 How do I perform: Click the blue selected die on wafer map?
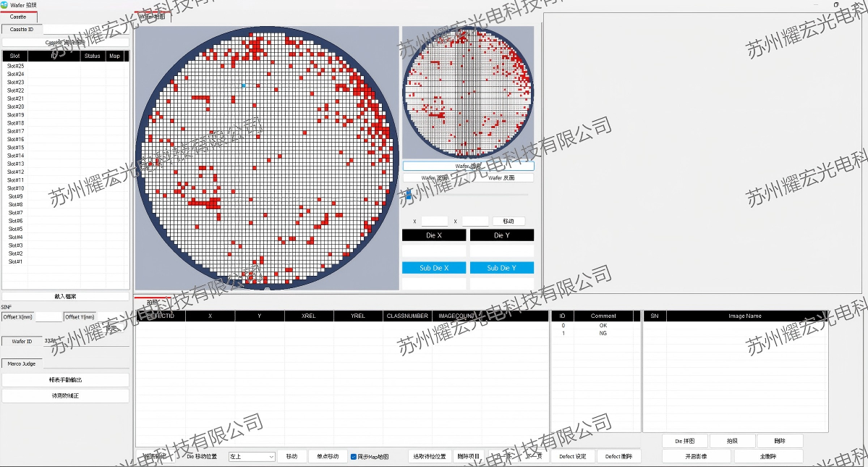pos(243,85)
